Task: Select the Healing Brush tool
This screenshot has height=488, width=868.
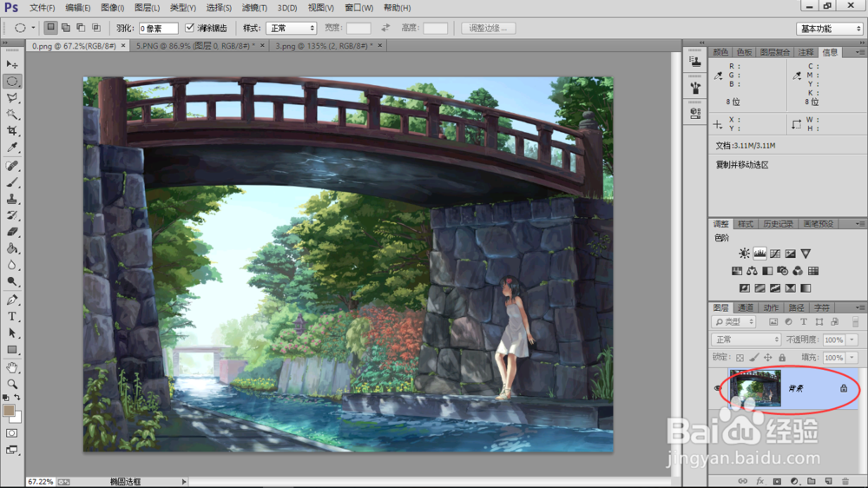Action: 12,166
